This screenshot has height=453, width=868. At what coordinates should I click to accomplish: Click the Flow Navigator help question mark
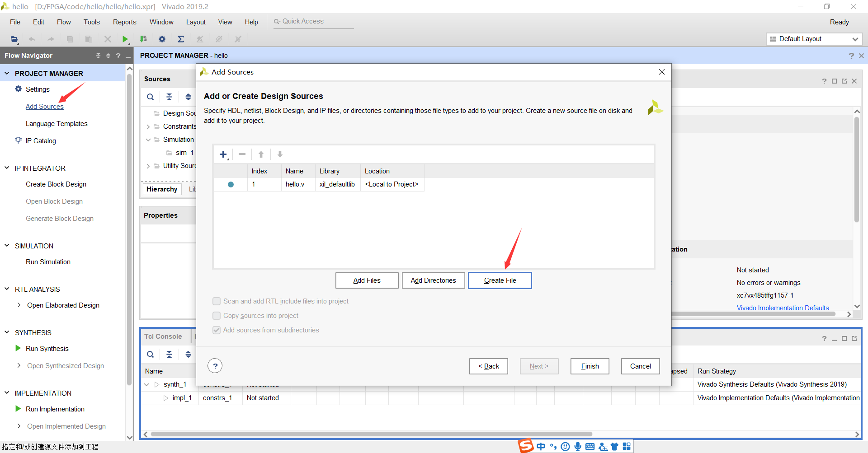(x=118, y=56)
